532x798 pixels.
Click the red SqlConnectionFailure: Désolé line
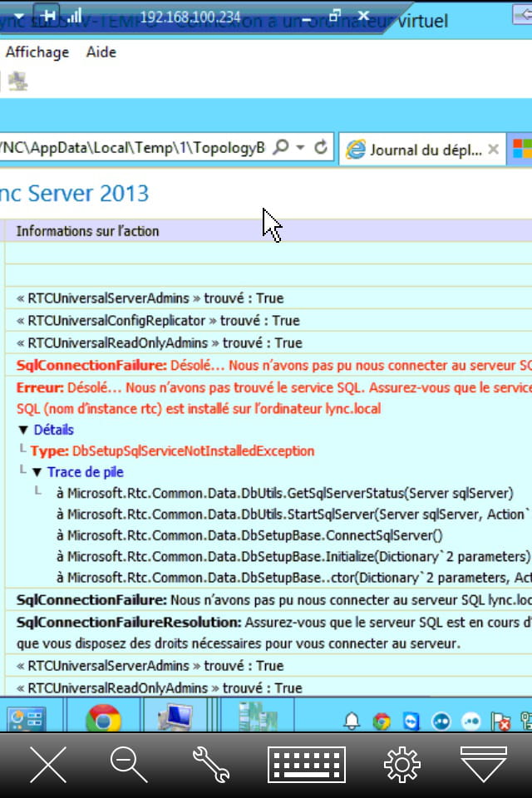273,366
